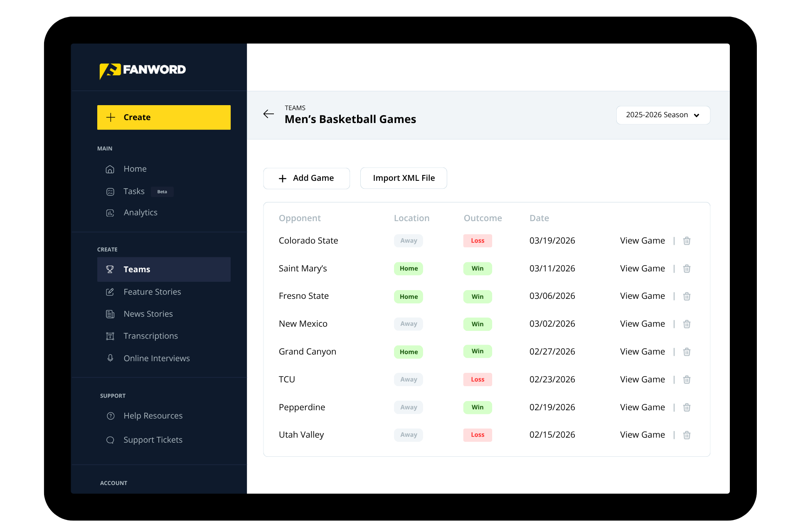798x532 pixels.
Task: Open Analytics from the main menu
Action: pyautogui.click(x=140, y=212)
